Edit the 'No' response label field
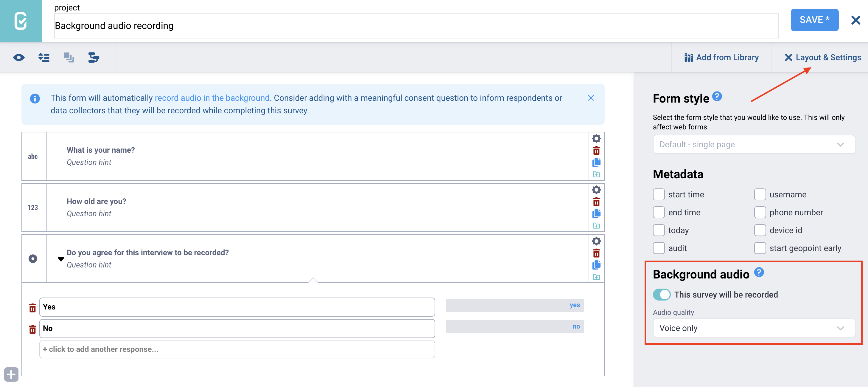 [x=237, y=328]
